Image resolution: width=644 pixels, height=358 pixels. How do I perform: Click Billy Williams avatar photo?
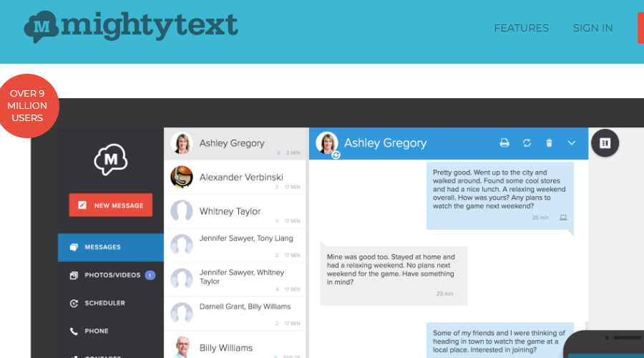pyautogui.click(x=182, y=347)
